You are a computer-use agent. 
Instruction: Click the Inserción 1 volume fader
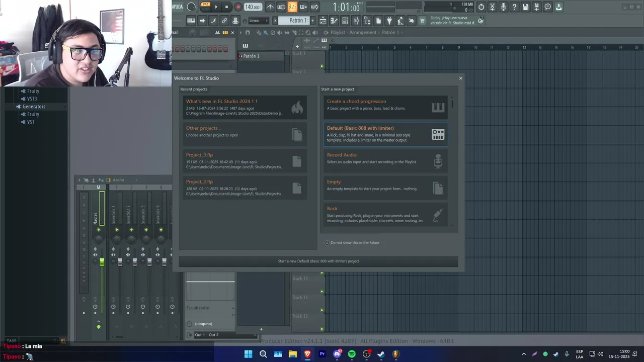(120, 262)
